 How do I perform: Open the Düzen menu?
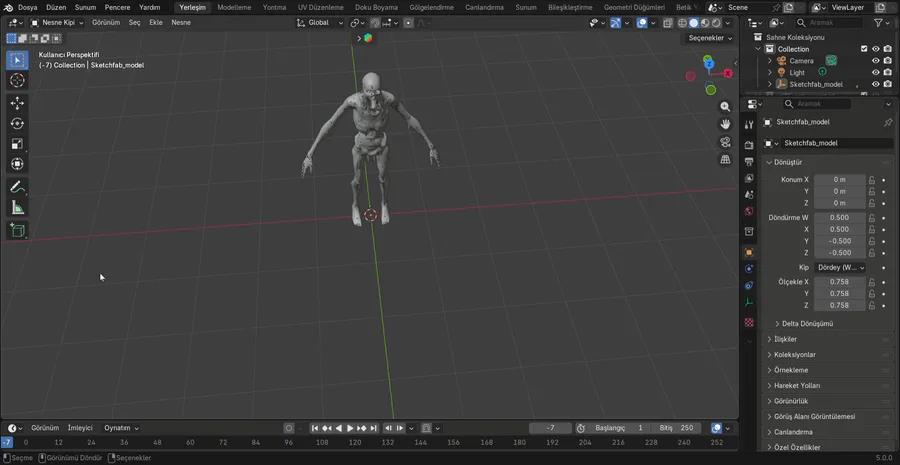click(56, 7)
